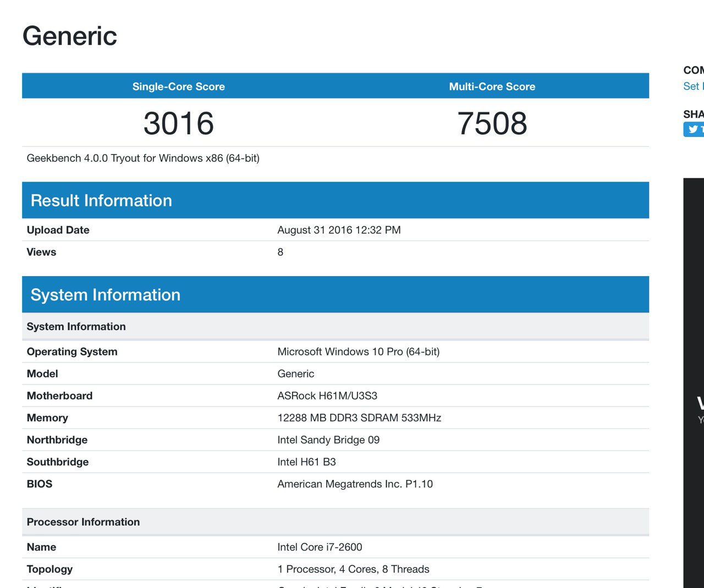This screenshot has width=704, height=588.
Task: Select the ASRock H61M/U3S3 value
Action: (x=327, y=395)
